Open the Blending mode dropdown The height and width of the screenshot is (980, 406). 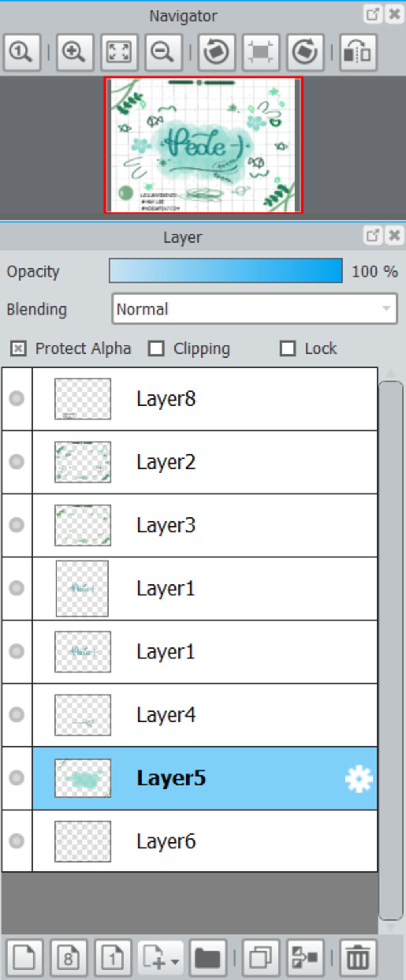tap(255, 309)
